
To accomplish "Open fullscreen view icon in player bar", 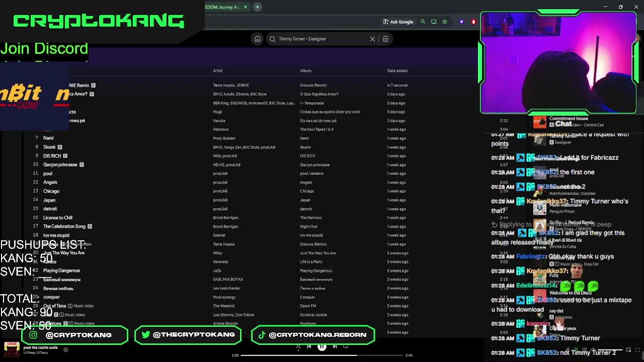I will [637, 350].
